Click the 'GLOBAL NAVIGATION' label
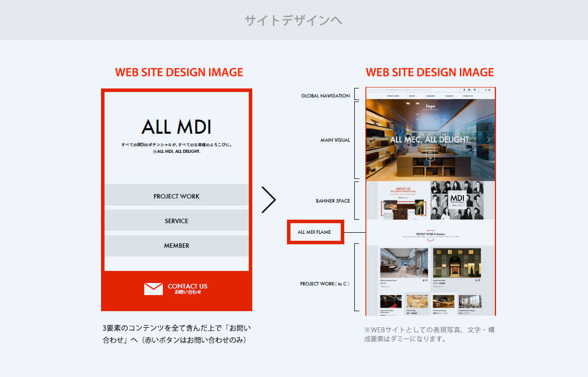Viewport: 588px width, 377px height. coord(326,96)
